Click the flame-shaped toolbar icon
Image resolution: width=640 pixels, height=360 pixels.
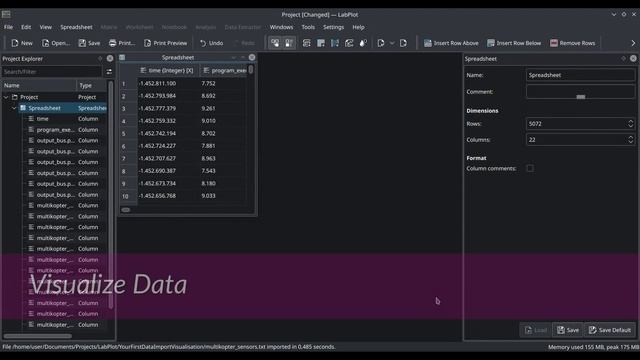[363, 43]
